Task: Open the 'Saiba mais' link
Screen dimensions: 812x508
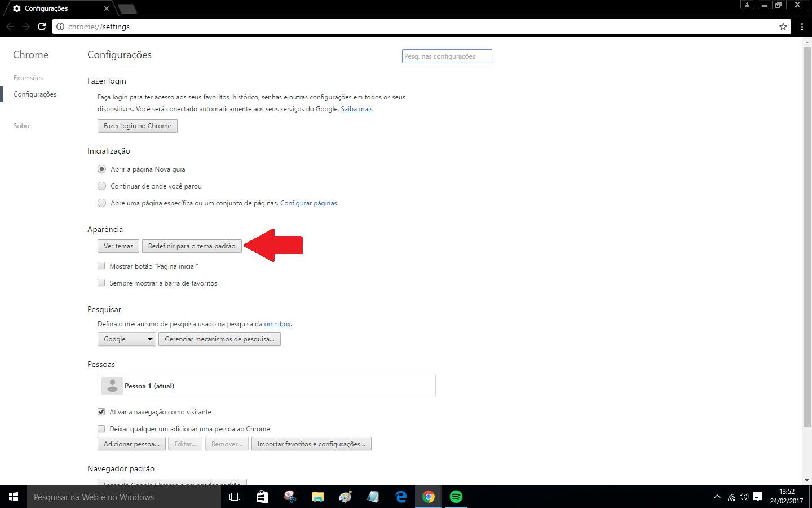Action: coord(356,108)
